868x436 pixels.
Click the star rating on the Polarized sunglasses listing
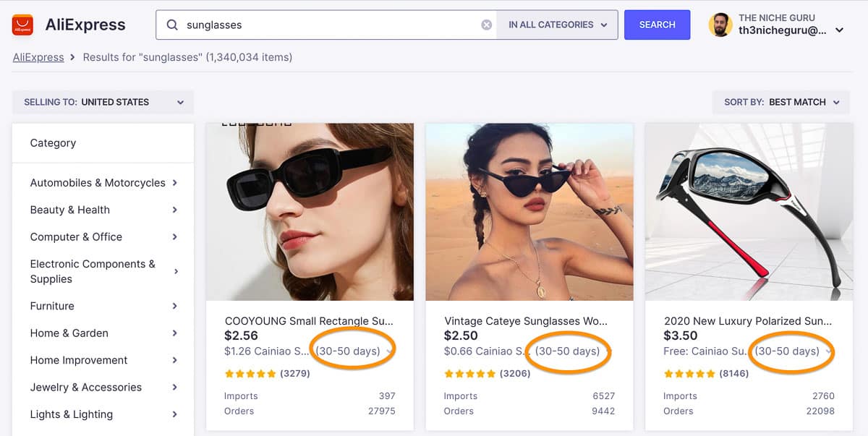pyautogui.click(x=689, y=373)
